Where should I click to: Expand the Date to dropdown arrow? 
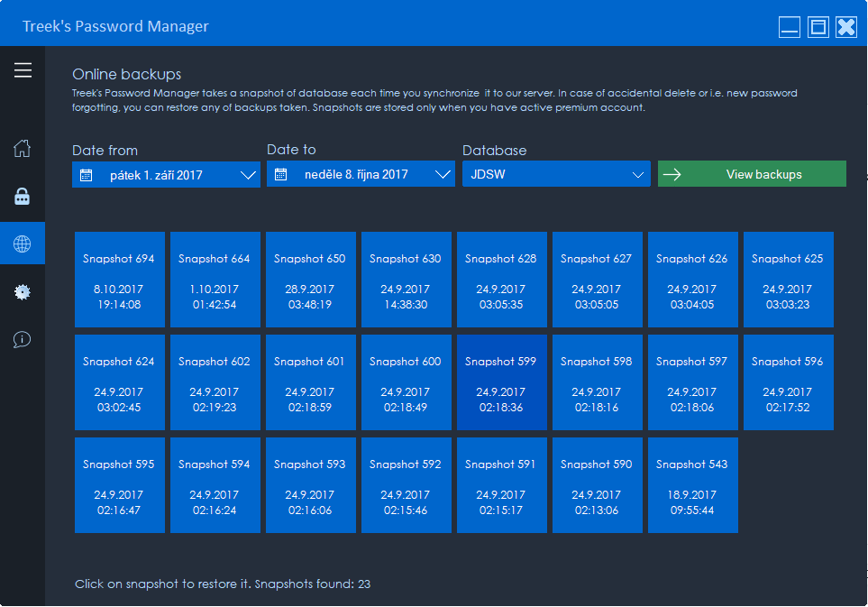[443, 175]
